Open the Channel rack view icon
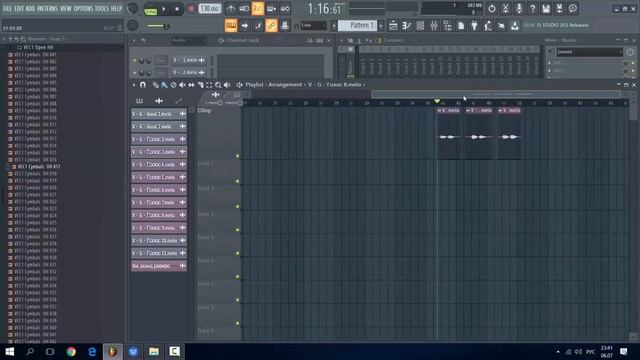This screenshot has height=360, width=640. [420, 25]
